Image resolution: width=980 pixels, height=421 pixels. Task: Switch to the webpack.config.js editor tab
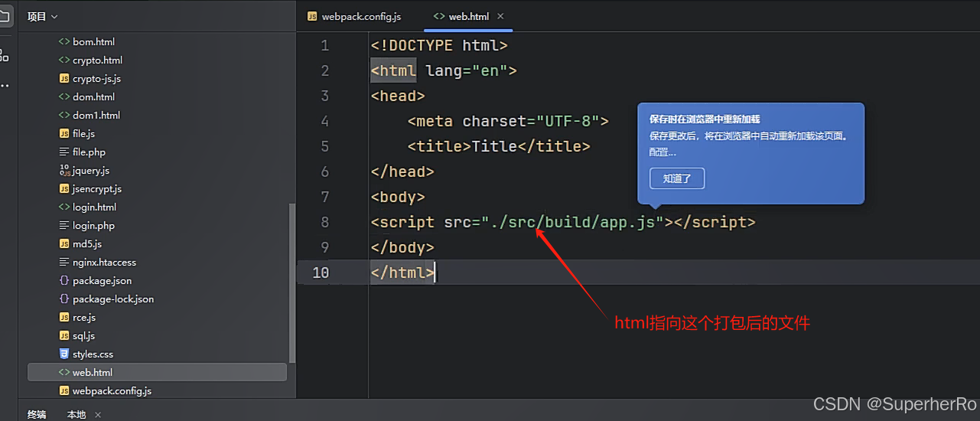point(354,16)
